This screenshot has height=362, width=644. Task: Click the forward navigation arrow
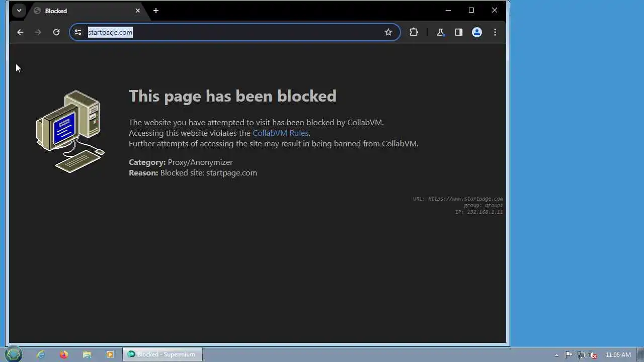click(38, 32)
